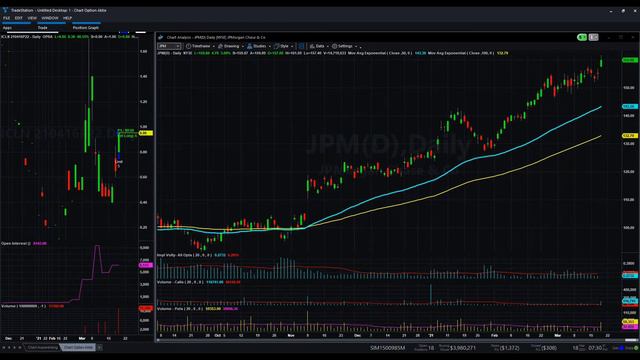This screenshot has width=640, height=360.
Task: Click the Volume - Calls indicator label
Action: pos(180,282)
